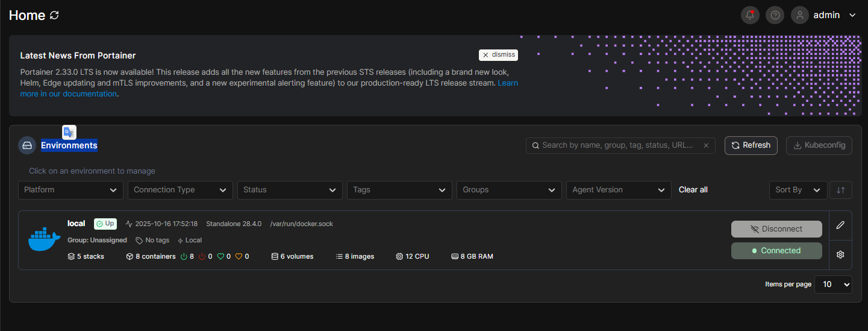The height and width of the screenshot is (331, 868).
Task: Clear search with the X icon
Action: point(706,145)
